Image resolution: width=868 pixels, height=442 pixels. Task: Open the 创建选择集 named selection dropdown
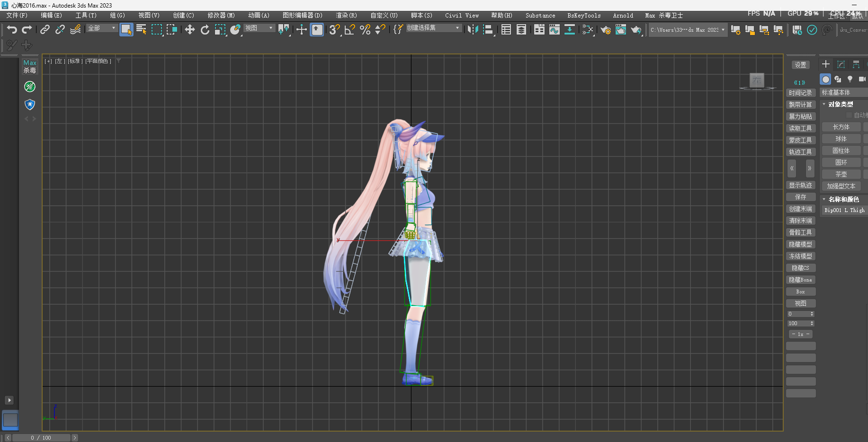click(x=433, y=28)
